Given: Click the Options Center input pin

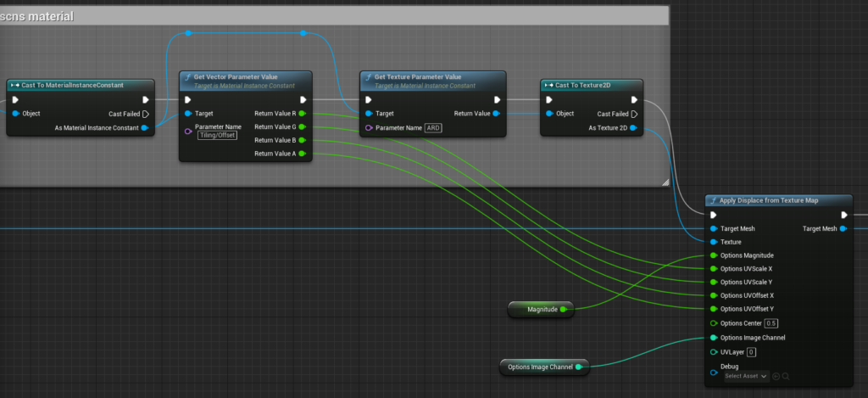Looking at the screenshot, I should click(x=714, y=323).
